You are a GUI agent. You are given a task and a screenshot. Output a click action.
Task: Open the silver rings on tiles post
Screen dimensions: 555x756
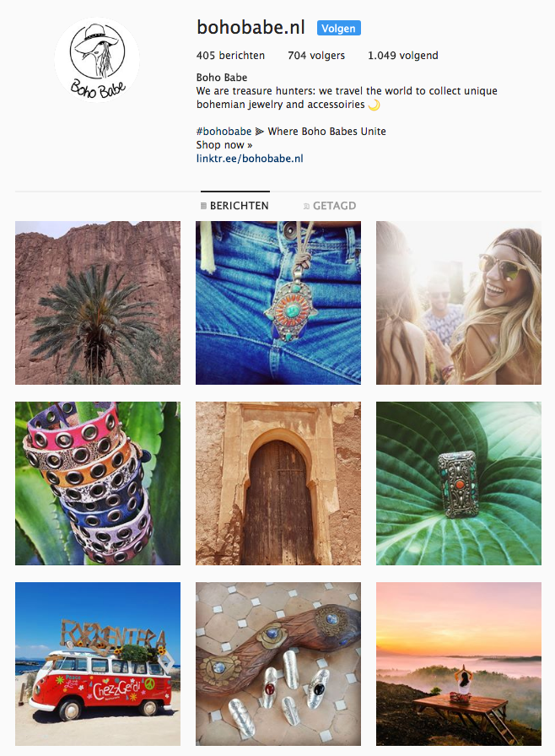pos(278,664)
